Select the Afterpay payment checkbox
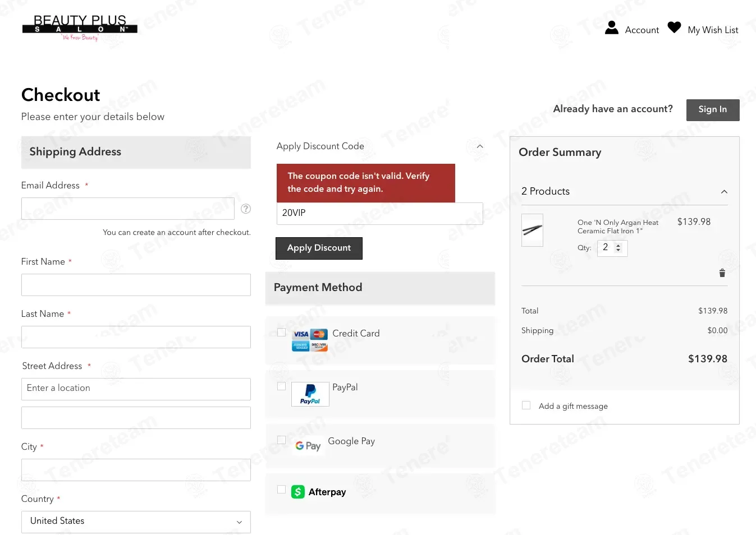The height and width of the screenshot is (535, 756). point(282,490)
